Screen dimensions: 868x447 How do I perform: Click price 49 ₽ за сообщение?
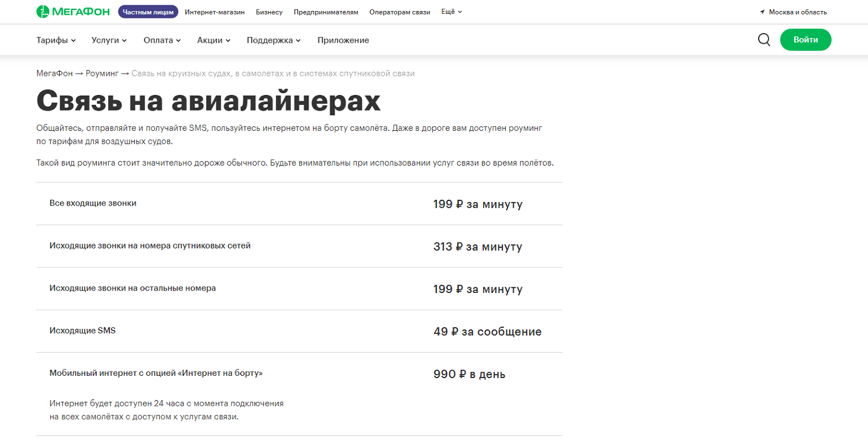pyautogui.click(x=487, y=332)
